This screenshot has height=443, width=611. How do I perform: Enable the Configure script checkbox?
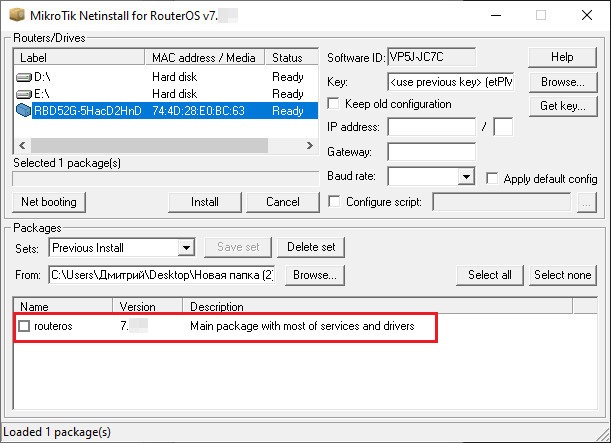tap(335, 201)
